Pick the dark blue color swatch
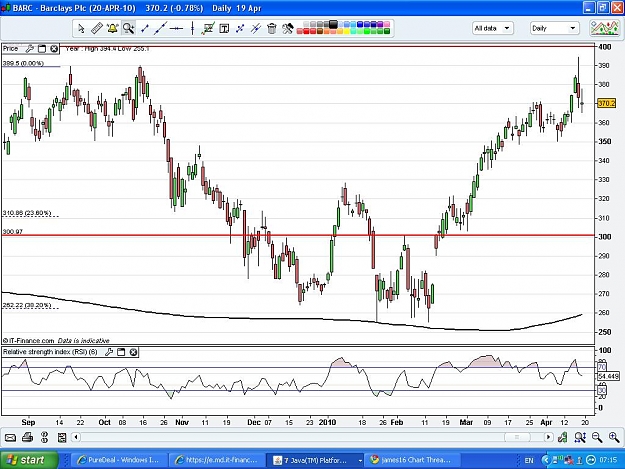The width and height of the screenshot is (625, 469). (373, 24)
